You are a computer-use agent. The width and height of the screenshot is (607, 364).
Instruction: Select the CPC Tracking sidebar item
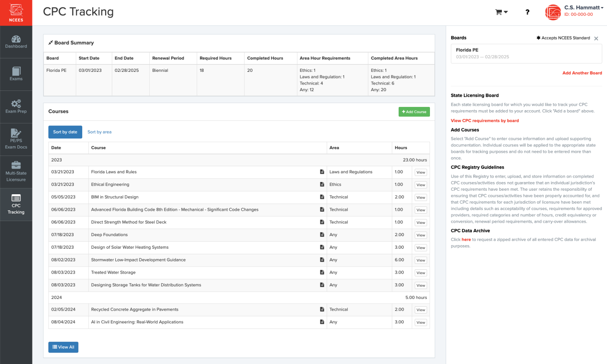[x=16, y=204]
